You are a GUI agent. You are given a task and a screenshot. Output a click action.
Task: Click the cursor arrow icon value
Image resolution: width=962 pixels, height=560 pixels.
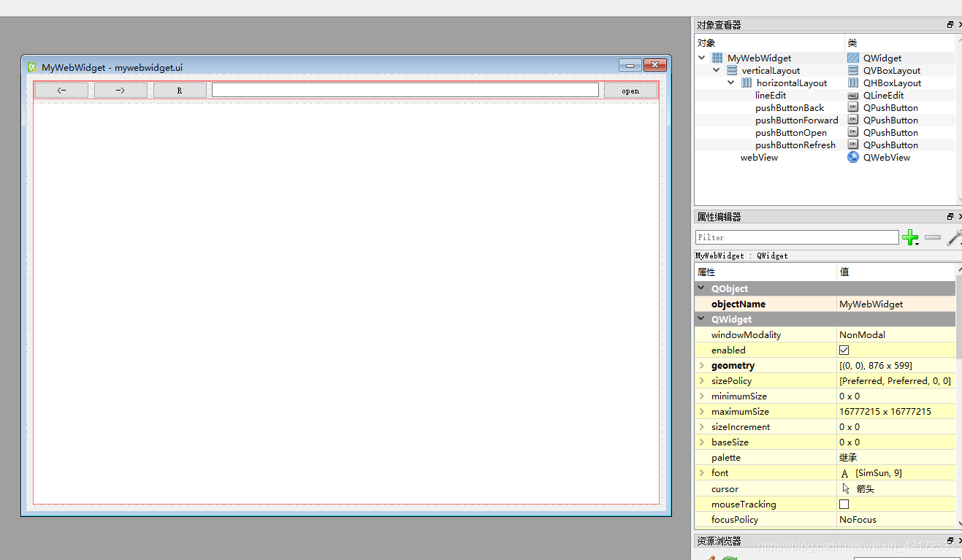846,488
